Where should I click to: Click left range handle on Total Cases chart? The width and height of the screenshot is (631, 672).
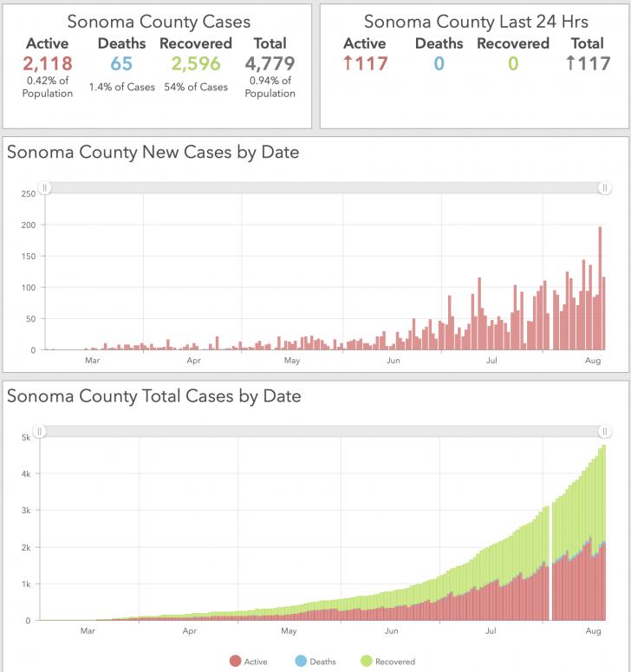[39, 431]
